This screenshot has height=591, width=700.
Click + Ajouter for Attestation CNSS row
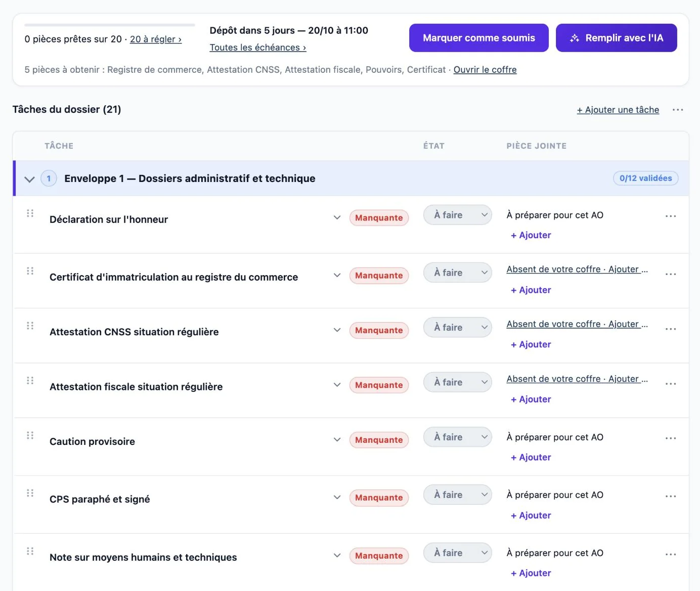[x=531, y=345]
